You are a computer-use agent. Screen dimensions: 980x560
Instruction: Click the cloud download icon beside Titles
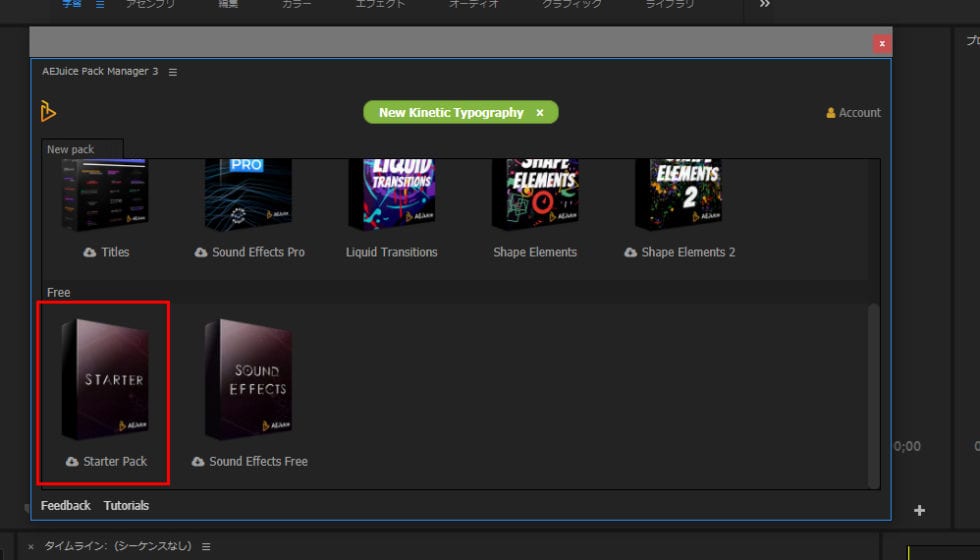click(90, 252)
